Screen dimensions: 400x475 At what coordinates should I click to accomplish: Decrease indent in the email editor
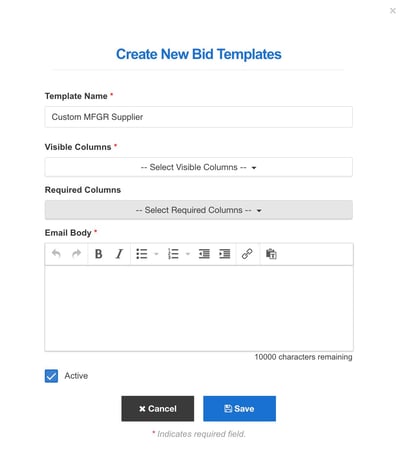coord(204,254)
